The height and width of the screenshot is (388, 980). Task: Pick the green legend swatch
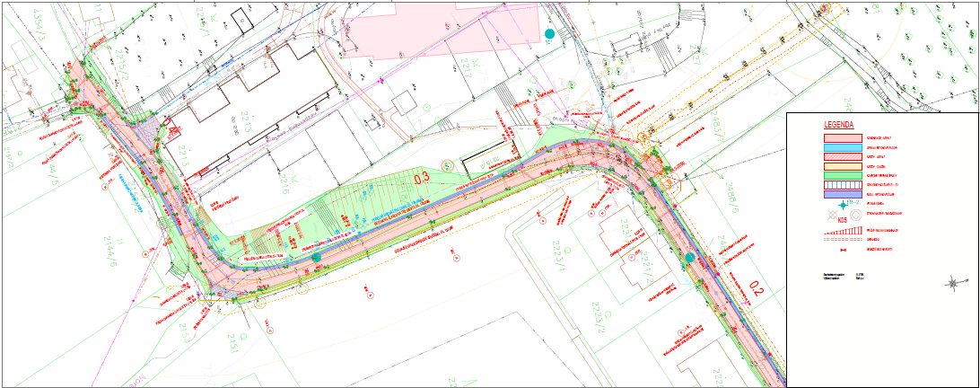coord(842,174)
